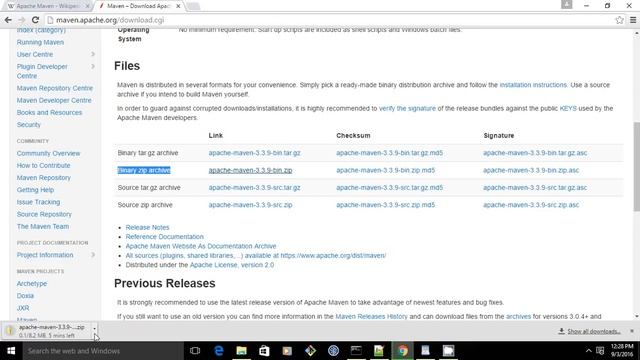Screen dimensions: 640x360
Task: Click apache-maven-3.3.9 zip download item
Action: click(x=47, y=331)
